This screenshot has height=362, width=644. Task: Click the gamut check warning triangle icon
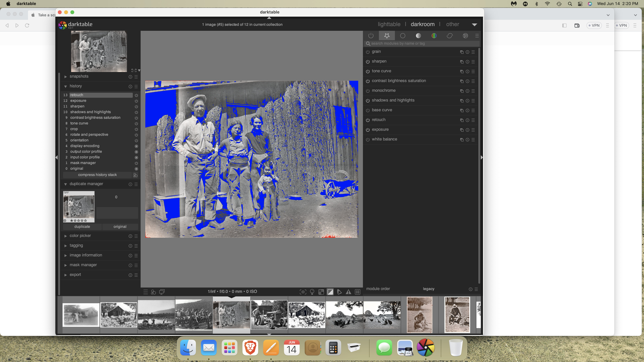pyautogui.click(x=348, y=292)
